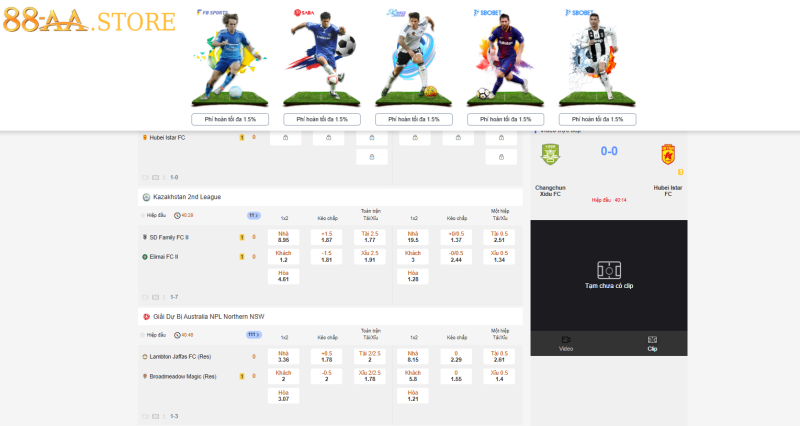Expand more markets via the '11 >' badge
The width and height of the screenshot is (800, 426).
click(254, 215)
